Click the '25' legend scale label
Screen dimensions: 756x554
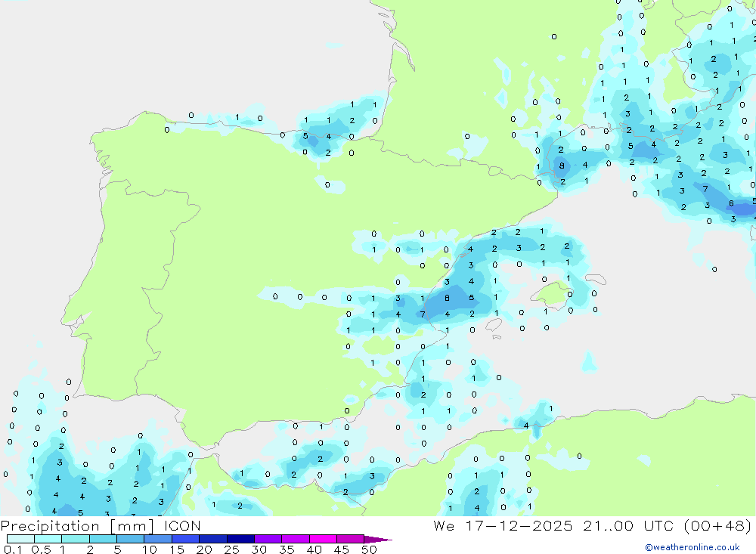(232, 549)
